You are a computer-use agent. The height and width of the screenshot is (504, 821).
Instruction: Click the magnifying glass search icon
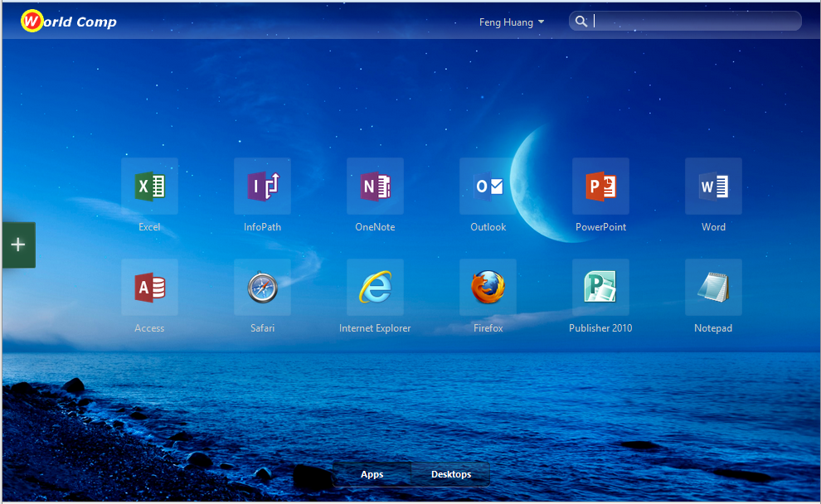click(x=581, y=22)
